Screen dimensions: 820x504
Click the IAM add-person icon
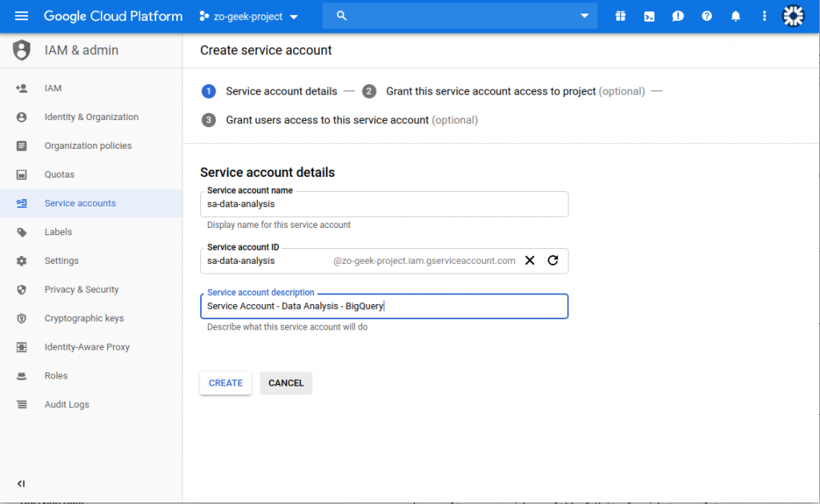point(22,88)
